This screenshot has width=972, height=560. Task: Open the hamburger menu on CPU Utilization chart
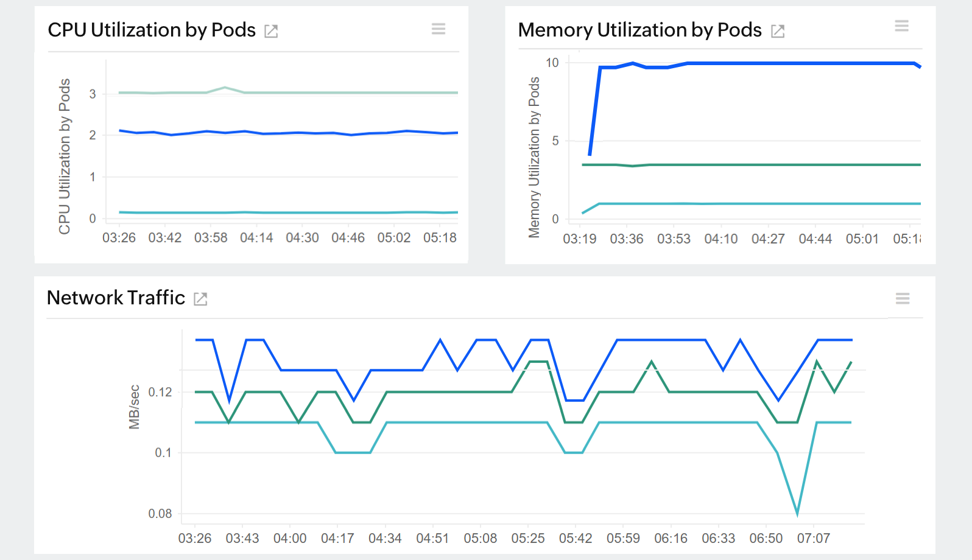tap(438, 29)
